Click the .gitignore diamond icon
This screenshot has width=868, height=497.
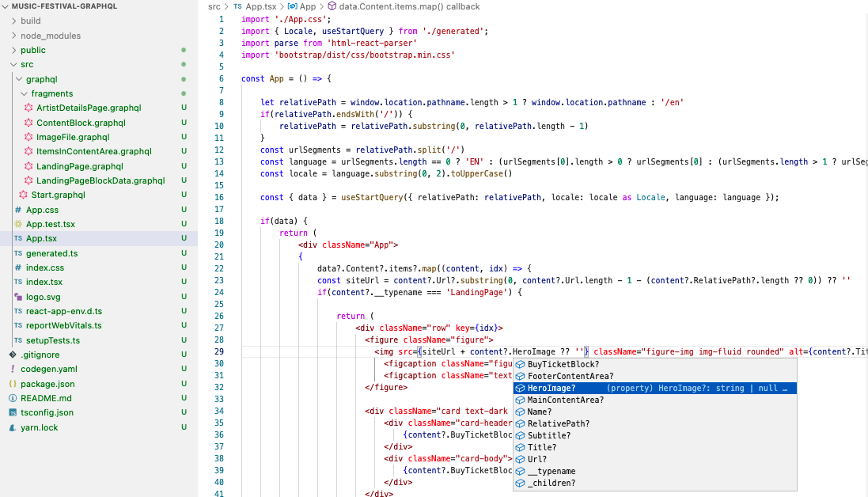pos(13,355)
